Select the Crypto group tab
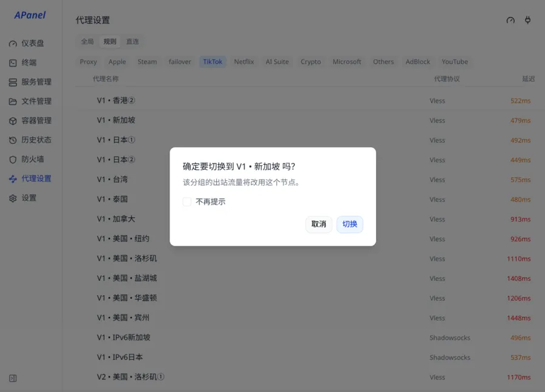545x392 pixels. [x=311, y=62]
